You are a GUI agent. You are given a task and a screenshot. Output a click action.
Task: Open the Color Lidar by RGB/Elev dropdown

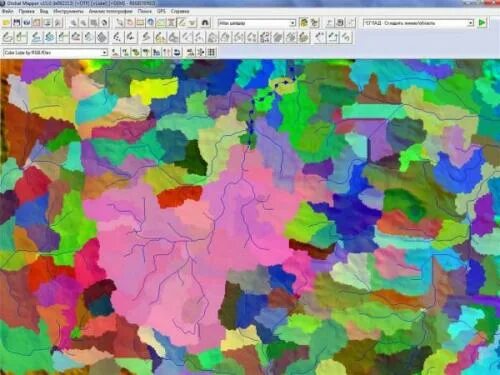(x=55, y=52)
